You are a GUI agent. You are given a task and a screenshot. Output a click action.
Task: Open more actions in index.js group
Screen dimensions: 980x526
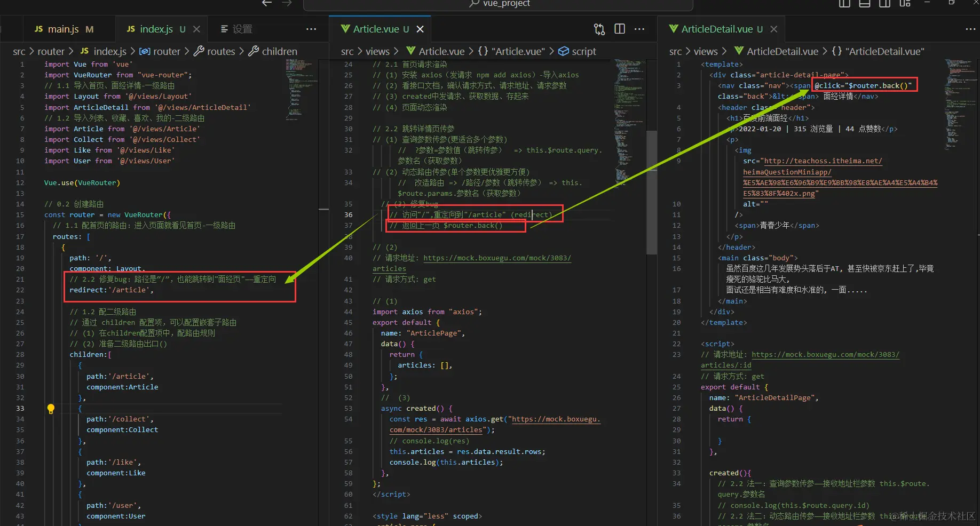click(311, 29)
